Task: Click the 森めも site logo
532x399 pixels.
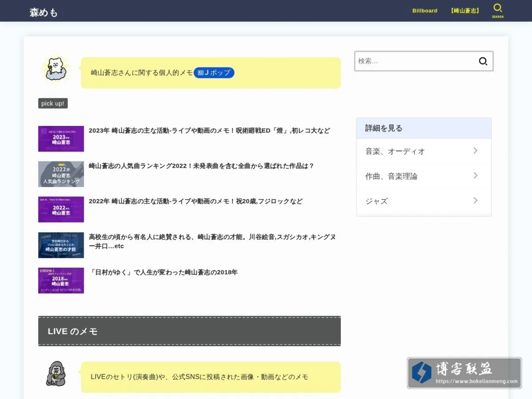Action: pyautogui.click(x=44, y=12)
